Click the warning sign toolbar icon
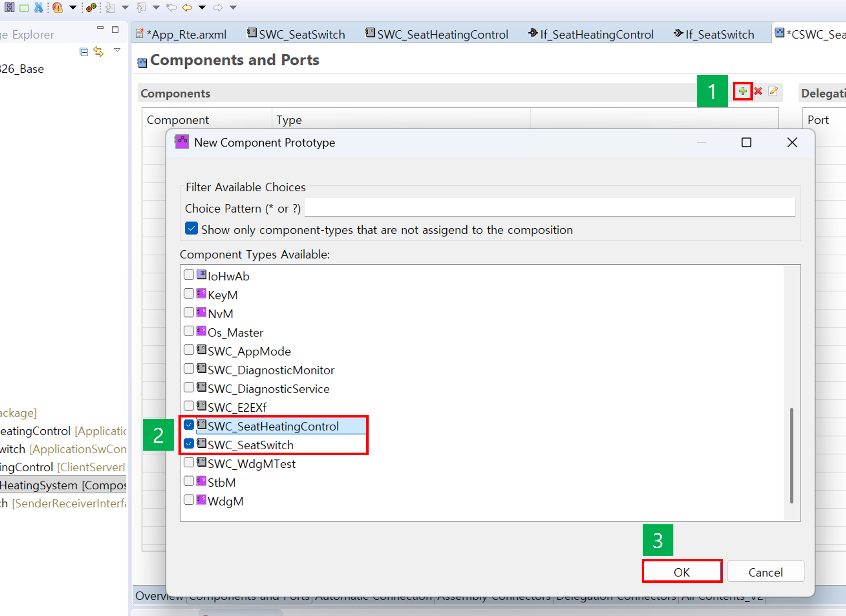The height and width of the screenshot is (616, 846). (58, 7)
